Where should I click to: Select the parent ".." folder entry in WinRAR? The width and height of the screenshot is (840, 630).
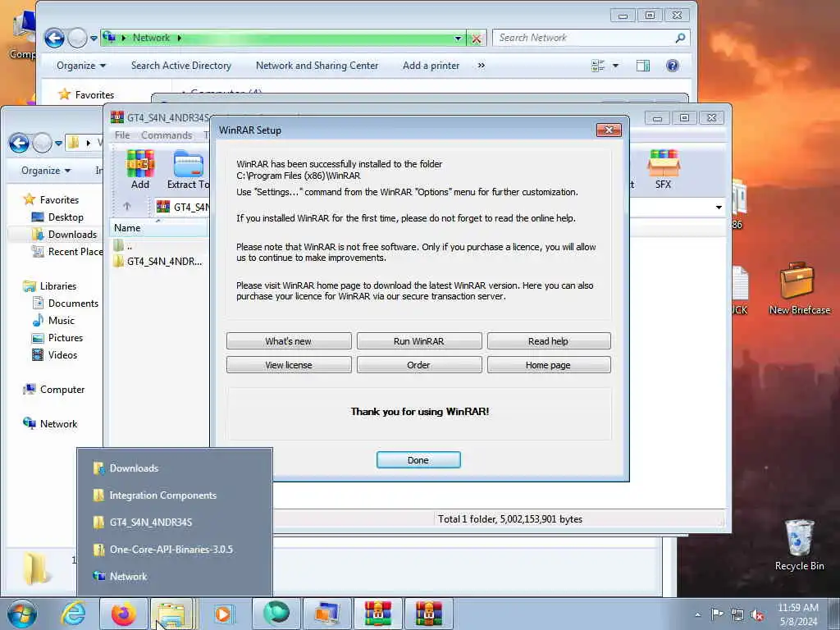click(123, 246)
